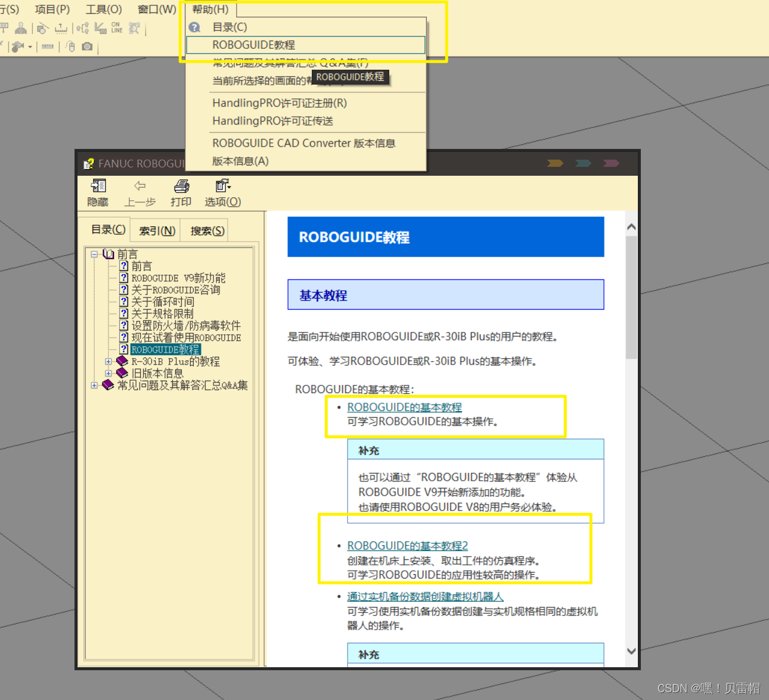
Task: Click the page icon beside ROBOGUIDE V9新功能
Action: click(124, 278)
